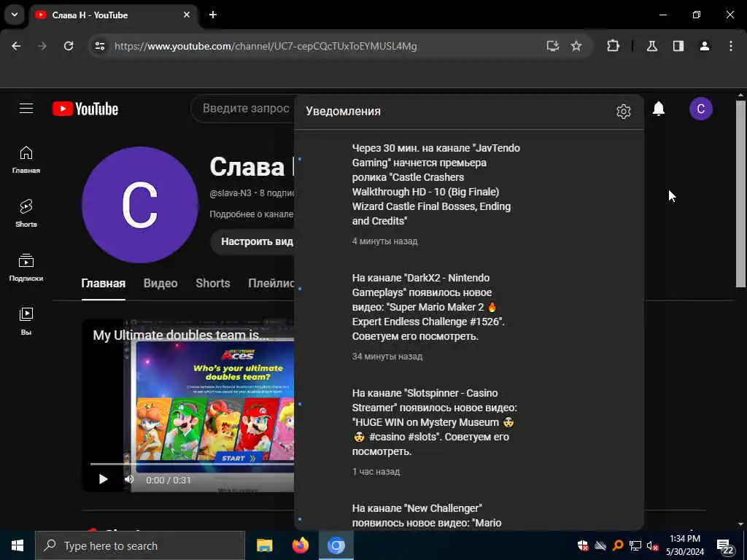The image size is (747, 560).
Task: Click the featured video progress bar
Action: coord(192,463)
